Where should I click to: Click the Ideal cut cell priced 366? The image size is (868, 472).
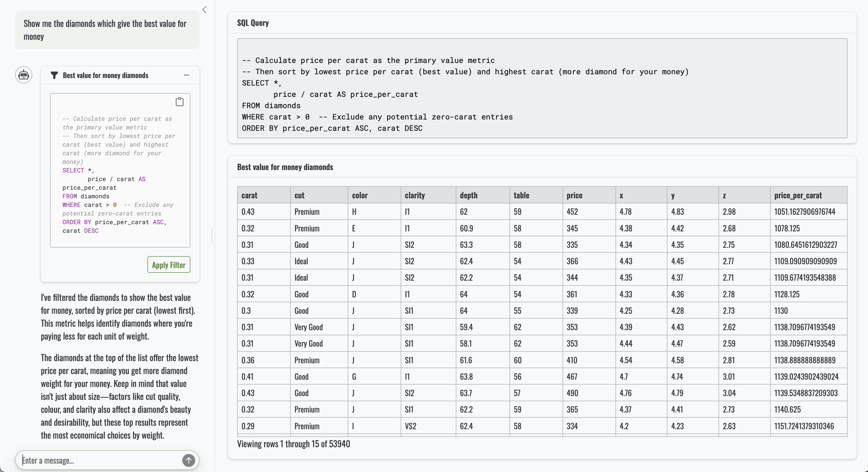[x=301, y=261]
